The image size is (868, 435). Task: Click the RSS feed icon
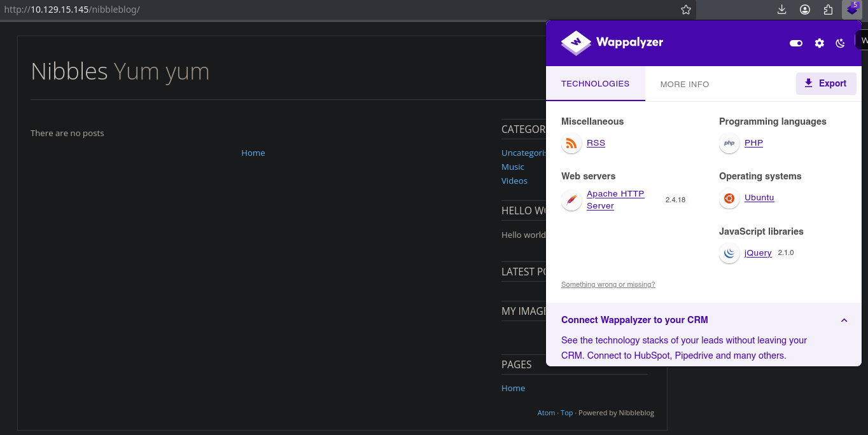(571, 144)
